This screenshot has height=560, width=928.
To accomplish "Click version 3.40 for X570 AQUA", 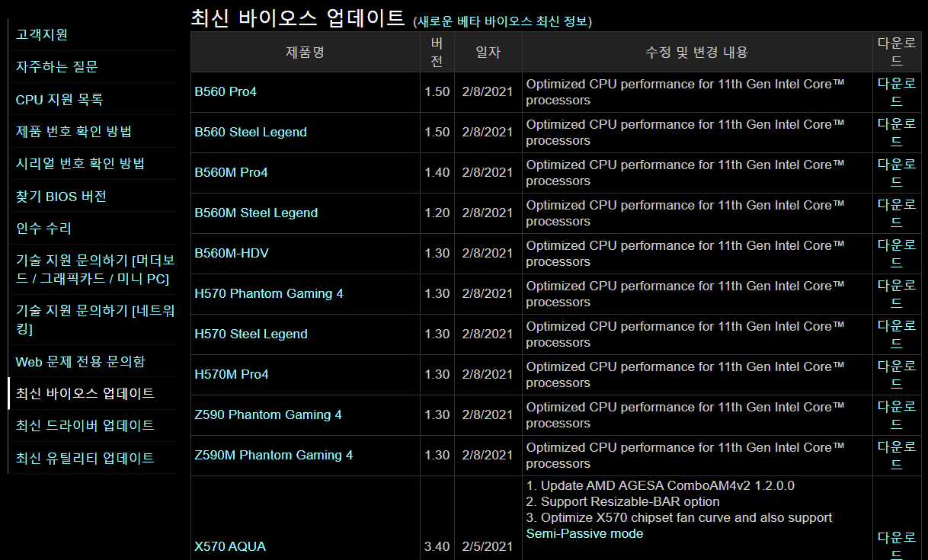I will click(437, 546).
